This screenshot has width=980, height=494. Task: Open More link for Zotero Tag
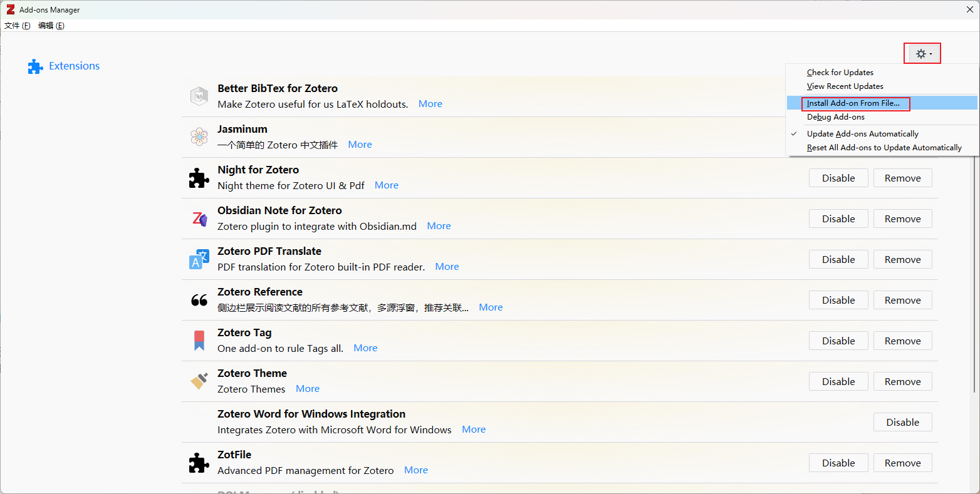tap(366, 348)
